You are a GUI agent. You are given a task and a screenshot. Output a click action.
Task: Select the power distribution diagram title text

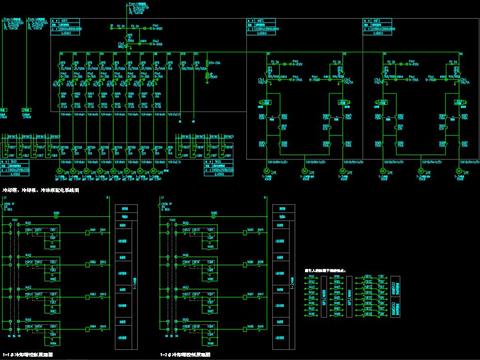click(41, 190)
